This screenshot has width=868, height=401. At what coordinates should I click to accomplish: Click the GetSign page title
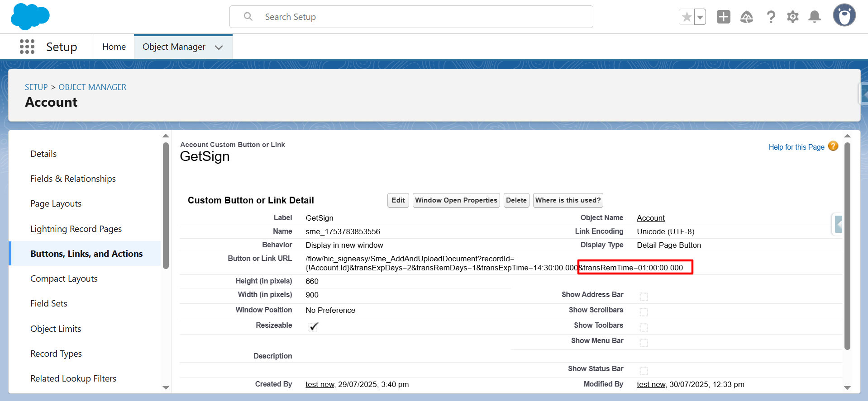click(205, 156)
